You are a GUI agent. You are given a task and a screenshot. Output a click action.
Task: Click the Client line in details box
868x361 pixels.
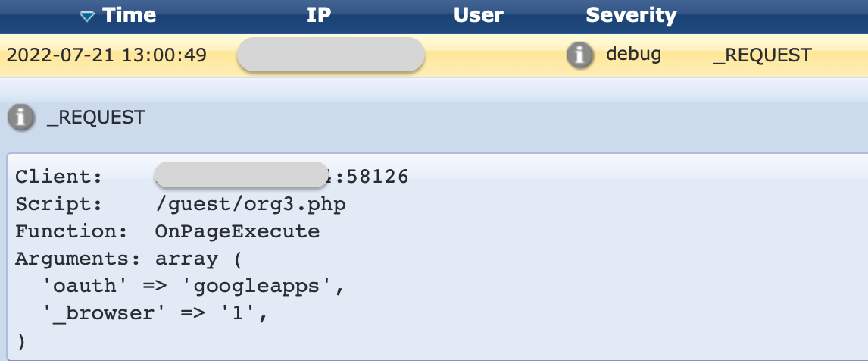[x=212, y=177]
